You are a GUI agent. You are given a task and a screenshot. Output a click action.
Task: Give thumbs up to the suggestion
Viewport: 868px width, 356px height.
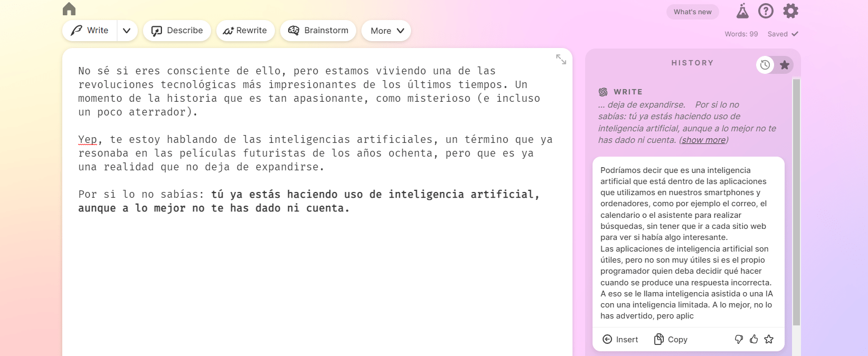tap(753, 339)
